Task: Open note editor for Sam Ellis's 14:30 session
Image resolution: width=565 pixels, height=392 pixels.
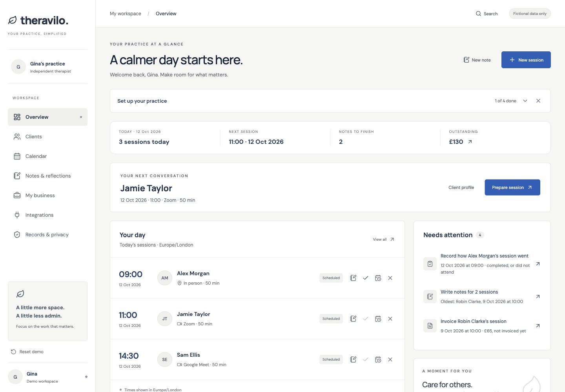Action: pyautogui.click(x=353, y=359)
